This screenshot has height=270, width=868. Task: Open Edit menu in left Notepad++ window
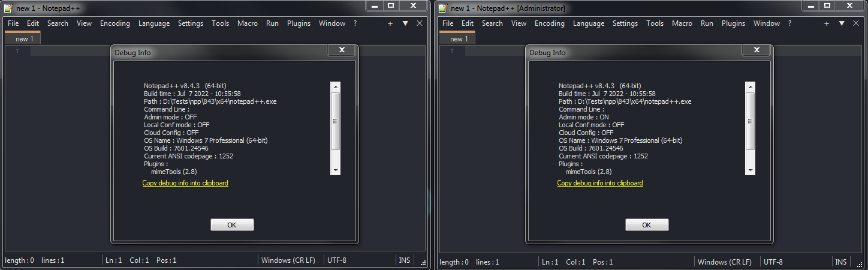(33, 23)
